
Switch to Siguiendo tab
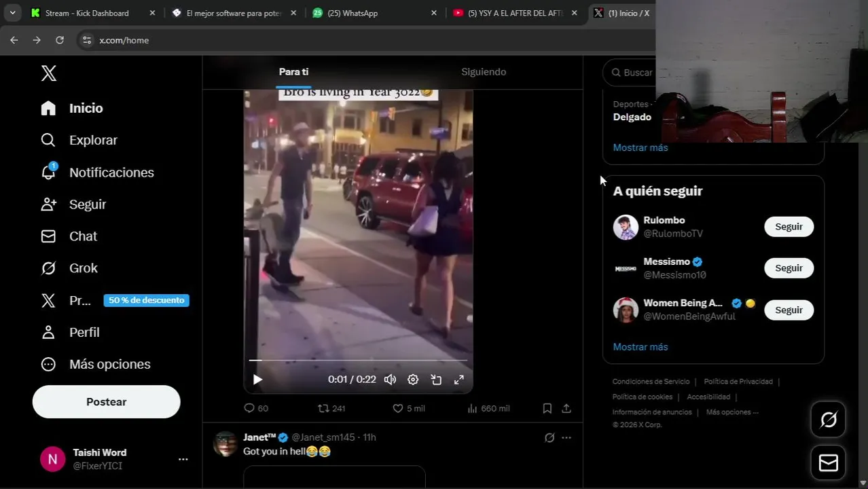coord(484,72)
